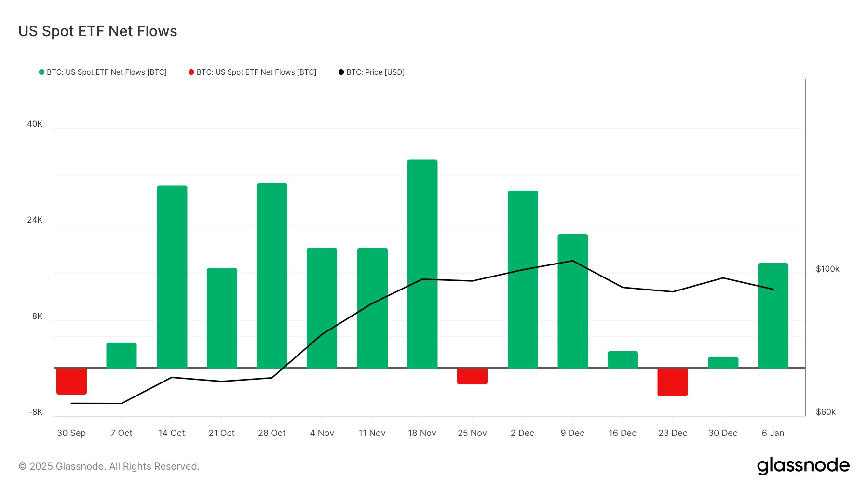Select the red outflow bar at 30 Sep

[71, 381]
